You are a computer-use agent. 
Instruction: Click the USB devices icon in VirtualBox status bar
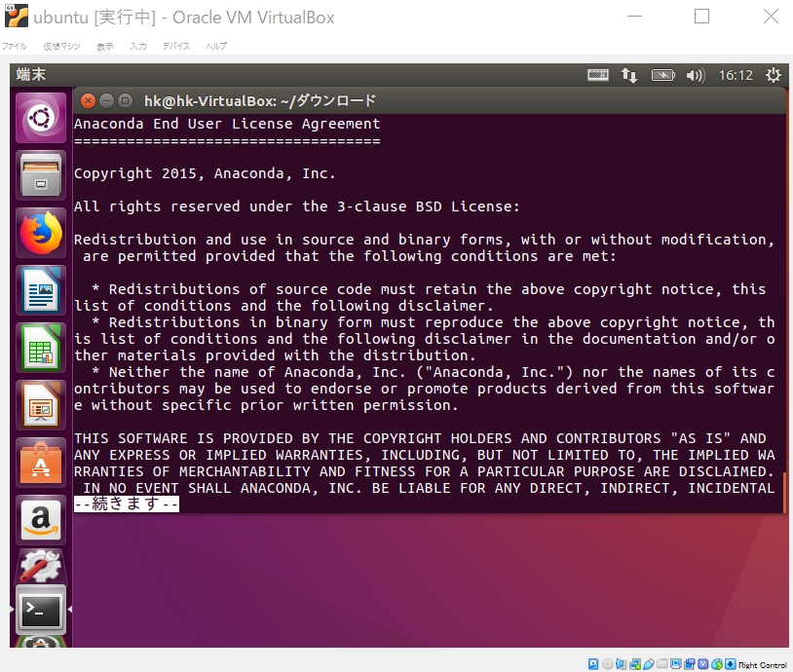click(649, 664)
